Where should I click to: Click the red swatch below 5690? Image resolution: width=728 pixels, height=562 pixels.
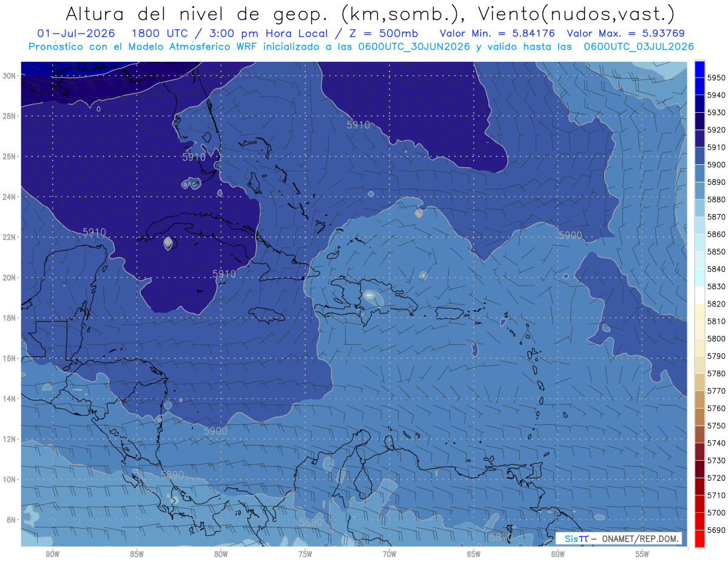pyautogui.click(x=699, y=538)
